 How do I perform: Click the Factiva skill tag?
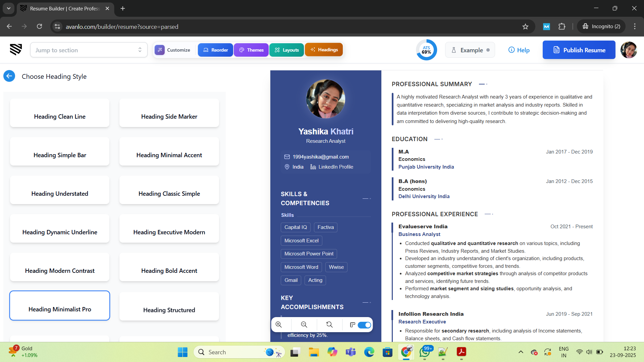(x=326, y=227)
